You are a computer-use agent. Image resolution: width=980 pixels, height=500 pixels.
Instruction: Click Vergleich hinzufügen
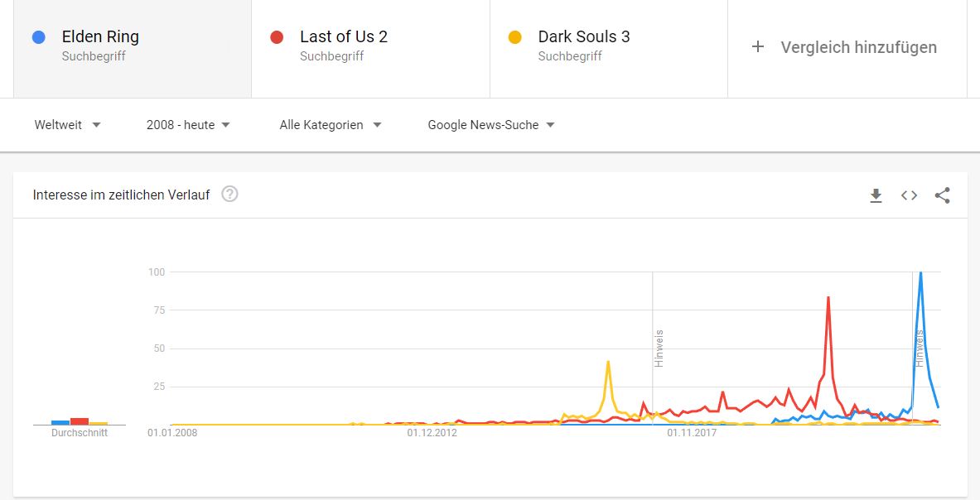click(x=858, y=47)
